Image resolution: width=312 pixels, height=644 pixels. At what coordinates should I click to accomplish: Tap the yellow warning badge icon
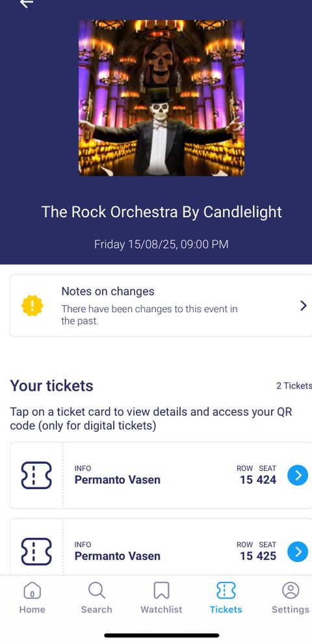click(x=32, y=306)
